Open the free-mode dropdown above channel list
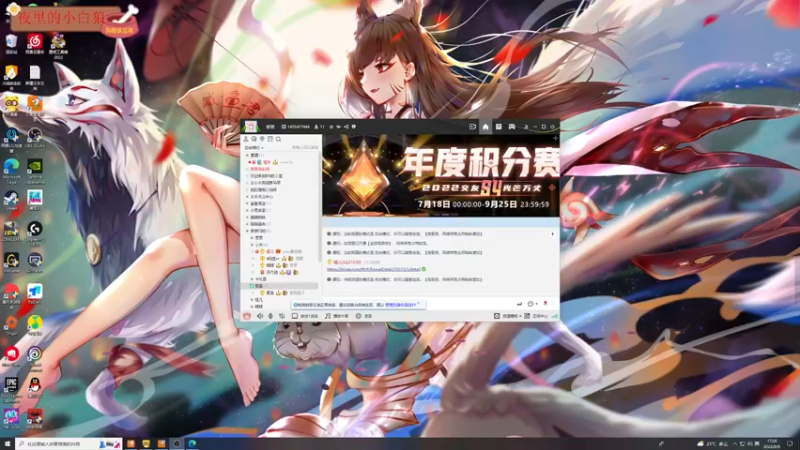800x450 pixels. [254, 147]
